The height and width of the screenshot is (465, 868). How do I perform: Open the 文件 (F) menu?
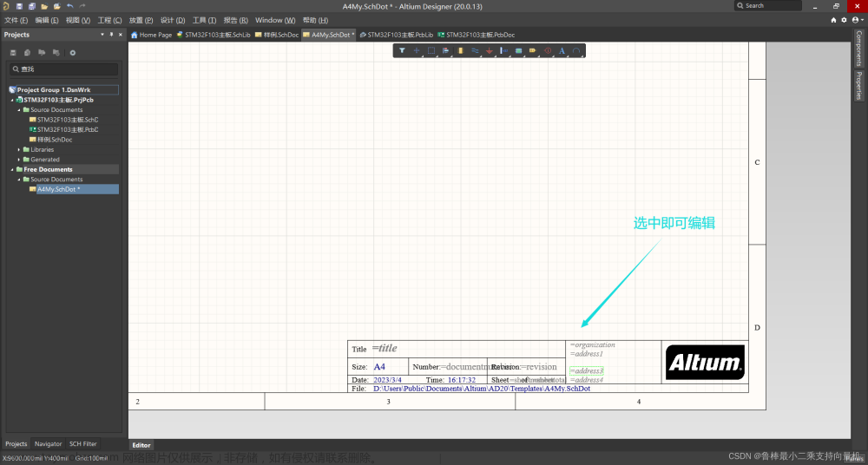(16, 20)
